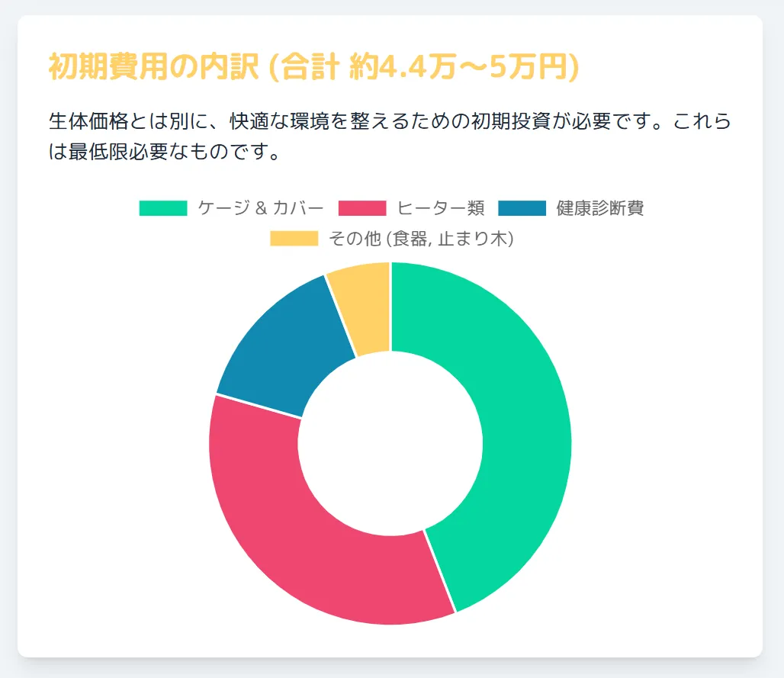Hide the 健康診断費 dataset via its label

point(600,208)
